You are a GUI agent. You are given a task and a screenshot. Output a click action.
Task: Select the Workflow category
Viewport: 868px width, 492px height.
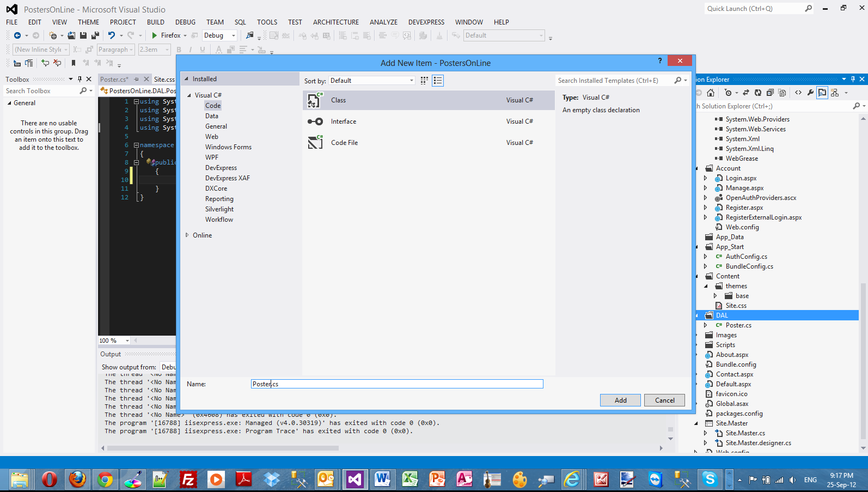click(219, 220)
